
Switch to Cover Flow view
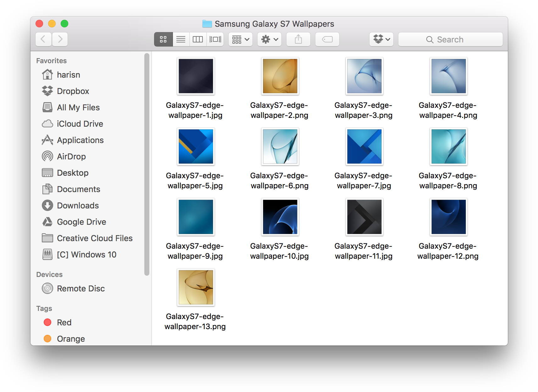pyautogui.click(x=215, y=39)
